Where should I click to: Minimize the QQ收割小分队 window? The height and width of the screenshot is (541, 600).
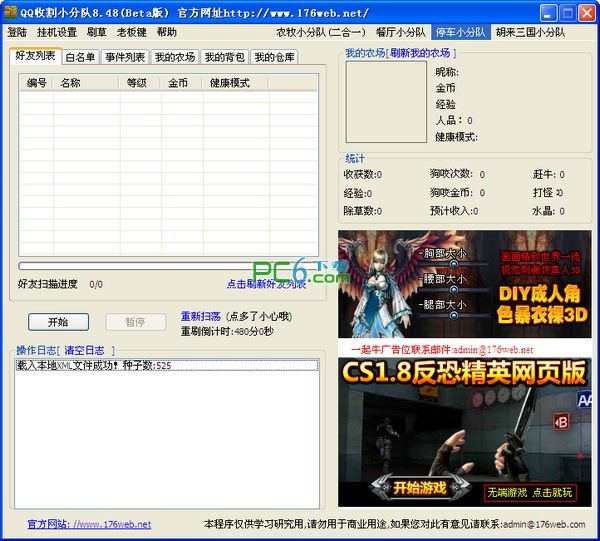click(x=548, y=13)
